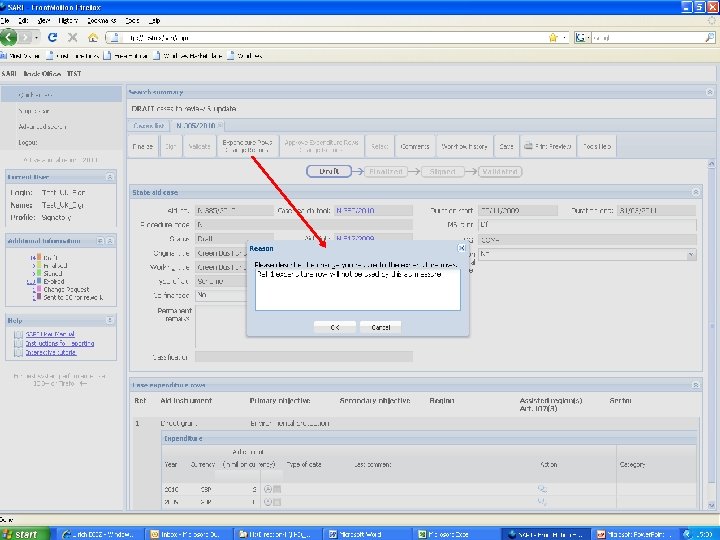Click the page icon in the address bar
720x540 pixels.
115,38
